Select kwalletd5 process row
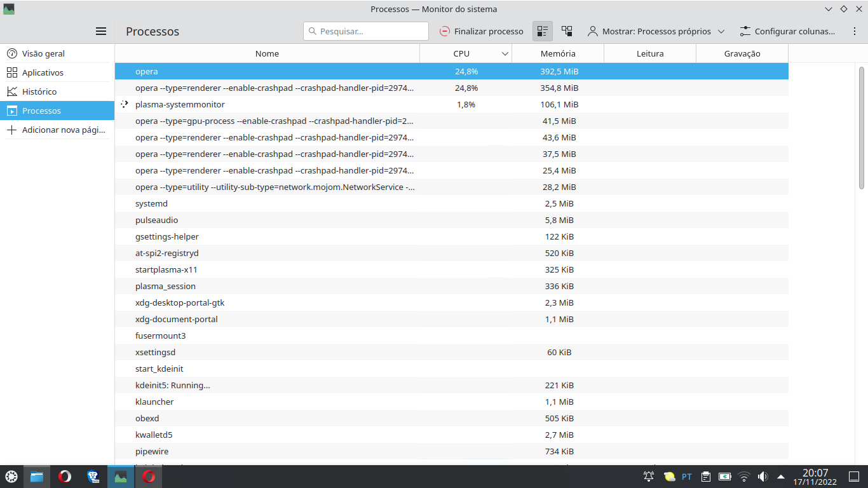Viewport: 868px width, 488px height. (x=452, y=435)
